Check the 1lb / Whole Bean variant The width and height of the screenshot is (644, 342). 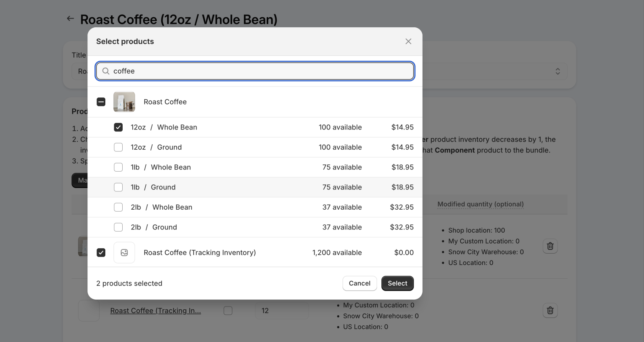coord(118,167)
